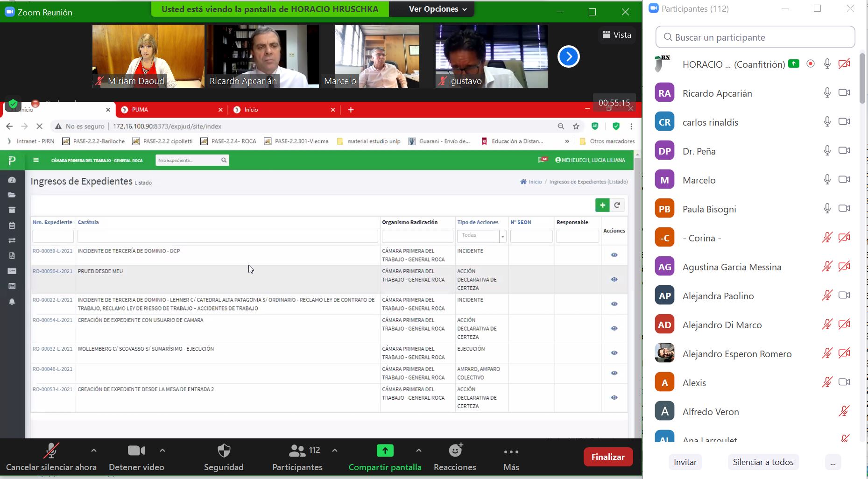Open the Tipo de Acciones Todas dropdown
The width and height of the screenshot is (868, 479).
(x=481, y=236)
